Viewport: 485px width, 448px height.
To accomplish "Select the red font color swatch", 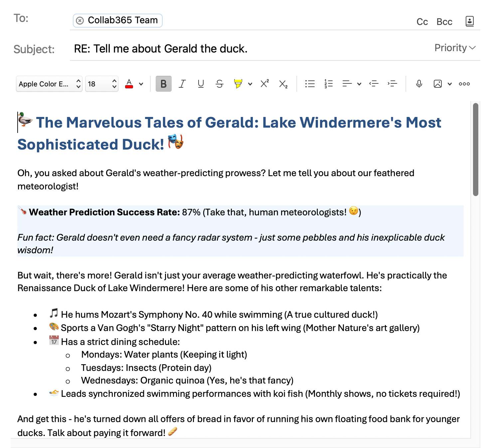I will pyautogui.click(x=129, y=84).
